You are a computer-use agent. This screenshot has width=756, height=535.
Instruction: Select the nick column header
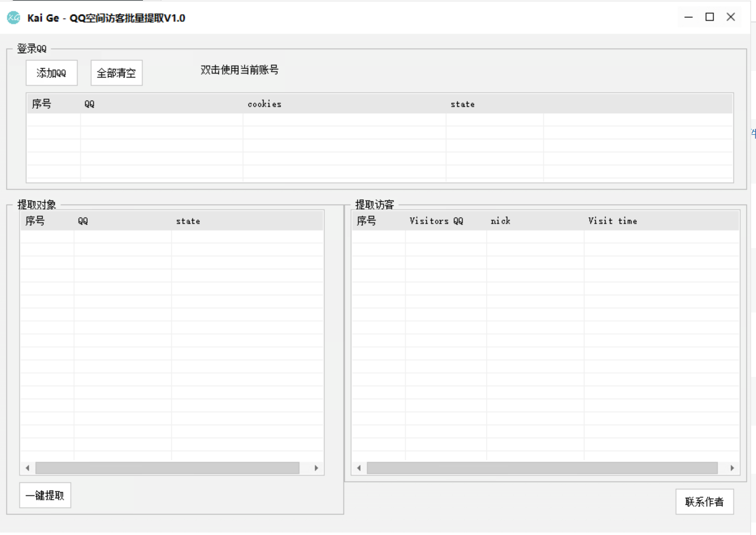[x=500, y=220]
